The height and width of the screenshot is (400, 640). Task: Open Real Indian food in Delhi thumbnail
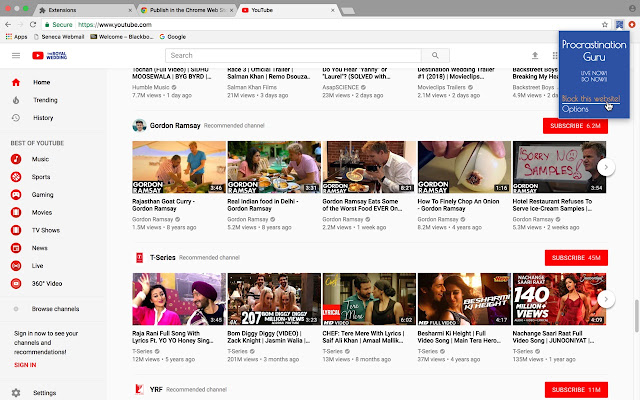274,167
